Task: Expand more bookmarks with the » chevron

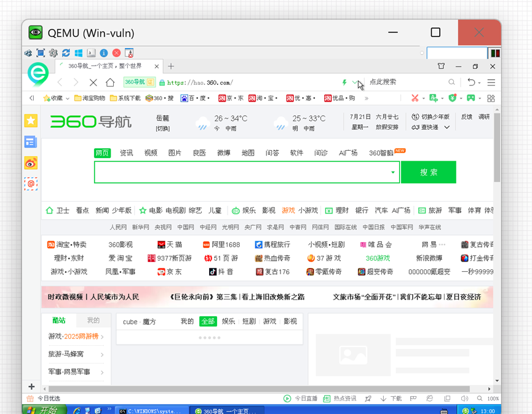Action: [x=366, y=98]
